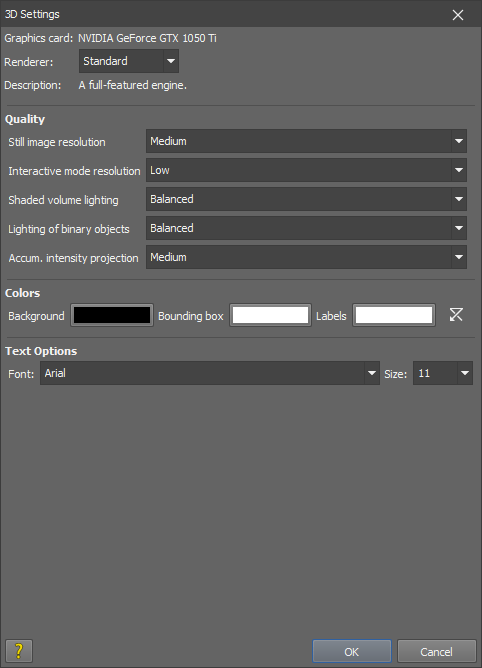Pick the black Background color swatch

pyautogui.click(x=112, y=315)
